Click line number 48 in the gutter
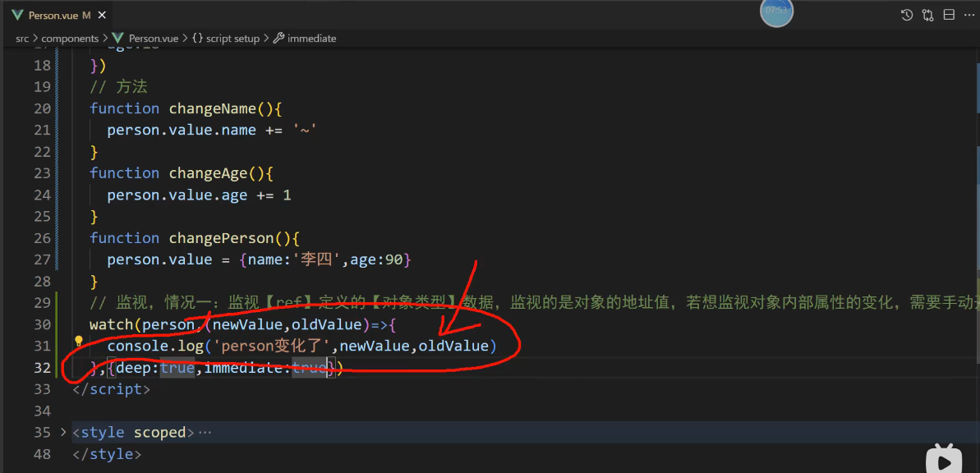Viewport: 980px width, 473px height. pos(43,454)
